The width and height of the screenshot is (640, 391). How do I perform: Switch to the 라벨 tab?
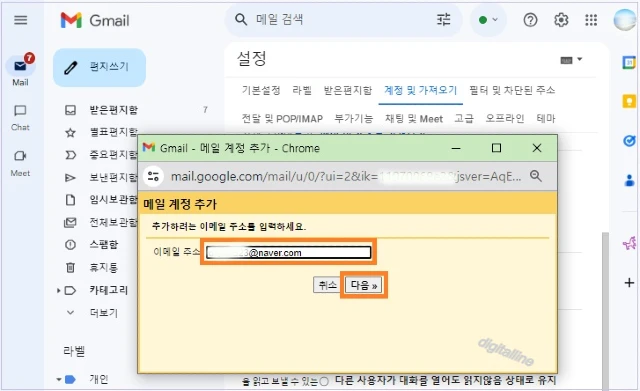pos(302,90)
